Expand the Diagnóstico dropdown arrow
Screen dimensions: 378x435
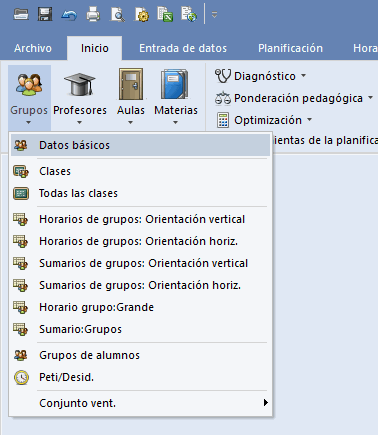[x=303, y=76]
